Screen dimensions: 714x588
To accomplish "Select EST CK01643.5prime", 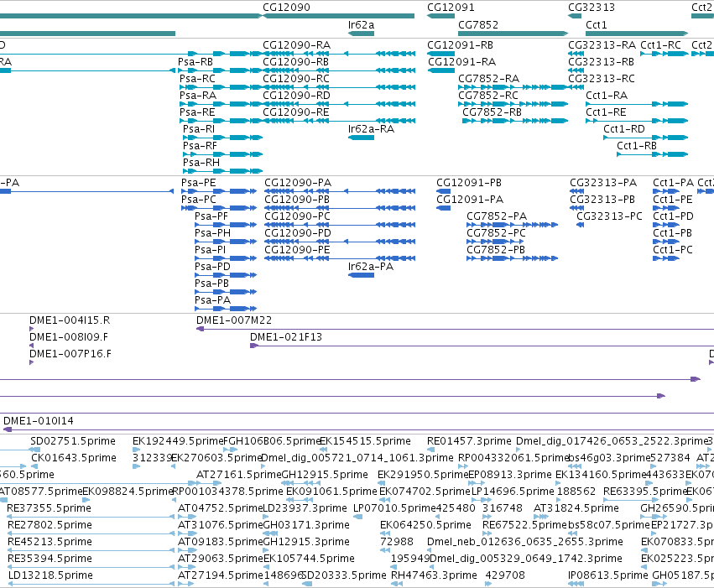I will pyautogui.click(x=74, y=458).
